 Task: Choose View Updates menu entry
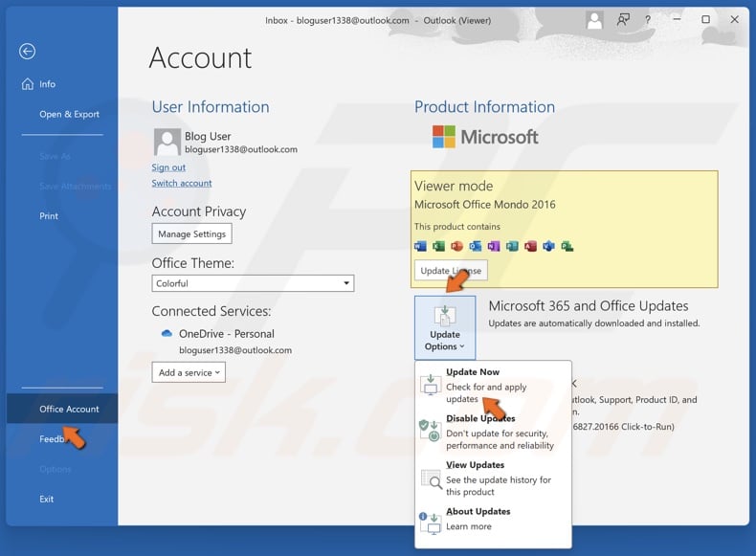click(x=493, y=478)
